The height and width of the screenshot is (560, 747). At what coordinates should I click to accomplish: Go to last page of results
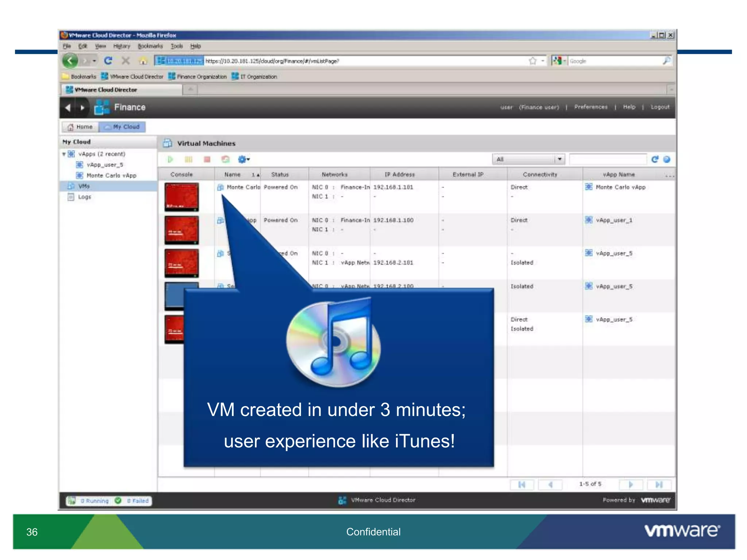tap(659, 485)
